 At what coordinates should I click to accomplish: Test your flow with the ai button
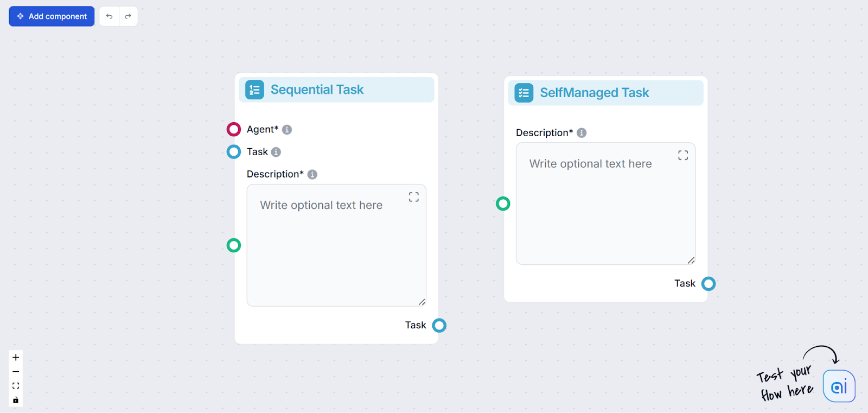point(838,386)
